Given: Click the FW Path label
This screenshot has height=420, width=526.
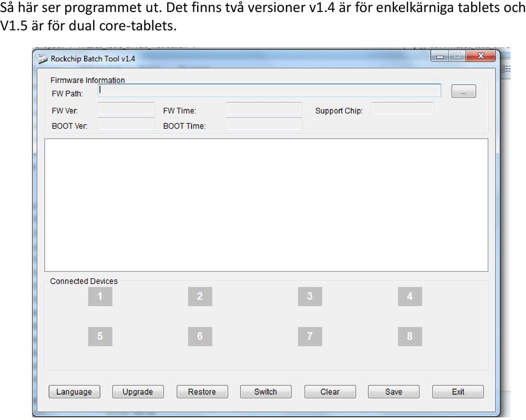Looking at the screenshot, I should (67, 94).
